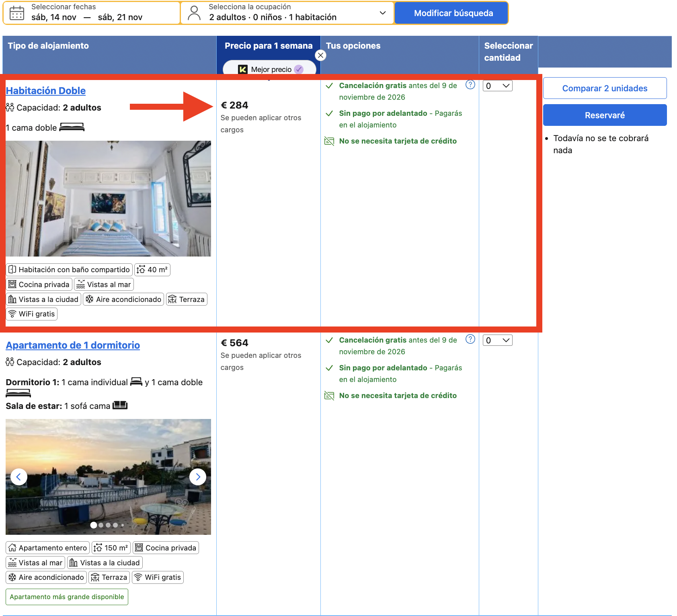Click the Precio para 1 semana header

coord(269,45)
